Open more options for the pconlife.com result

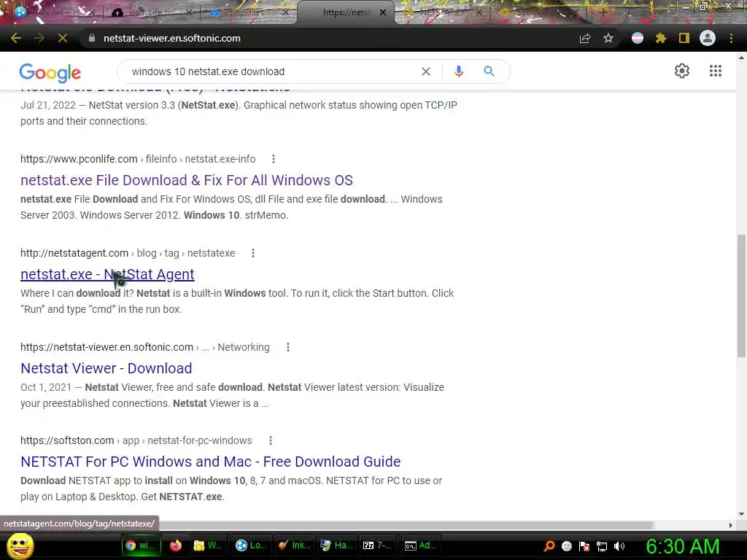(274, 159)
